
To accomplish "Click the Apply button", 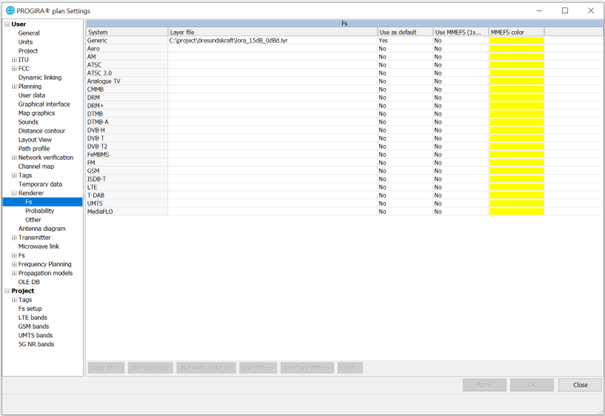I will coord(485,385).
